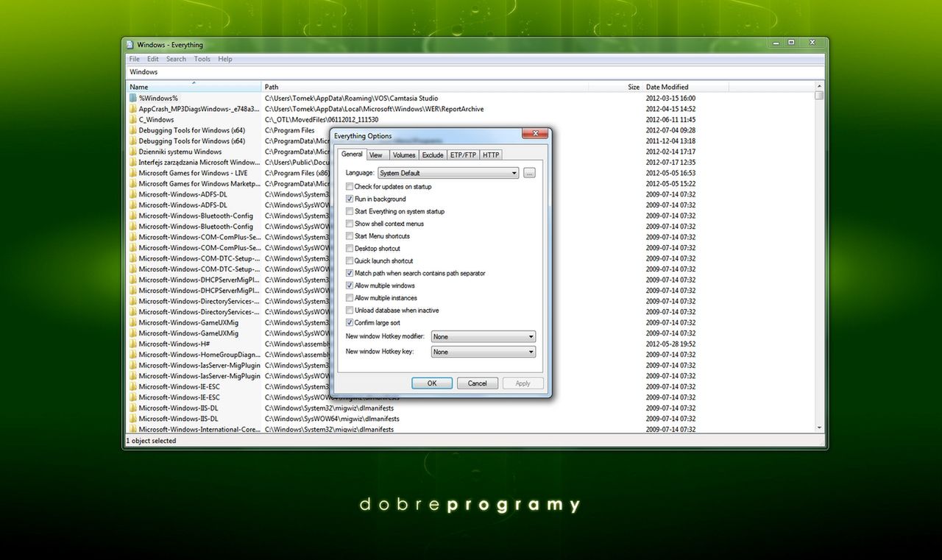Click folder icon of Microsoft-Windows-HomeGroupDiagn row
Image resolution: width=942 pixels, height=560 pixels.
(133, 355)
